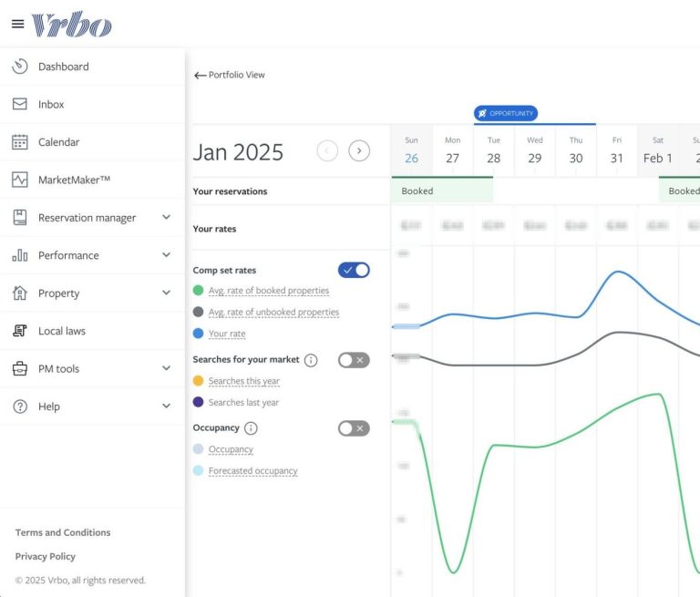This screenshot has height=597, width=700.
Task: Click green Avg. rate of booked swatch
Action: (199, 291)
